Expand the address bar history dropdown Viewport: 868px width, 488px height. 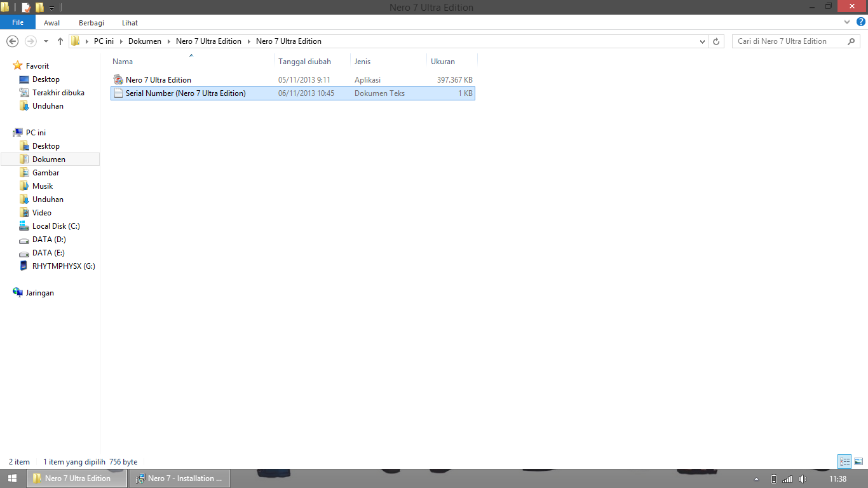point(702,41)
